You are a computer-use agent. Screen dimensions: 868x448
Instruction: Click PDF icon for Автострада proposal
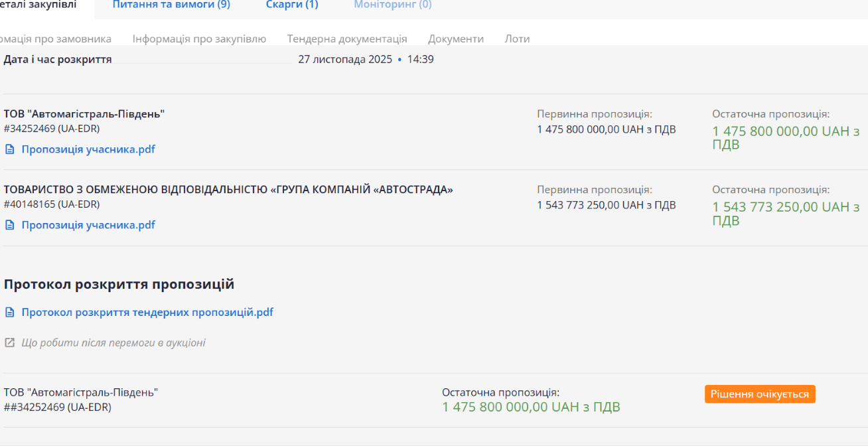[9, 225]
